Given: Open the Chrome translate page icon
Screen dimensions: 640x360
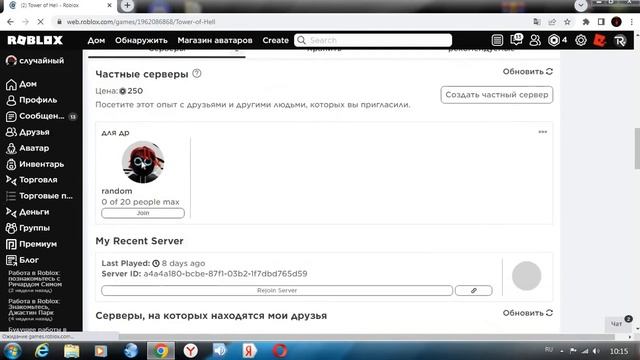Looking at the screenshot, I should pyautogui.click(x=537, y=22).
